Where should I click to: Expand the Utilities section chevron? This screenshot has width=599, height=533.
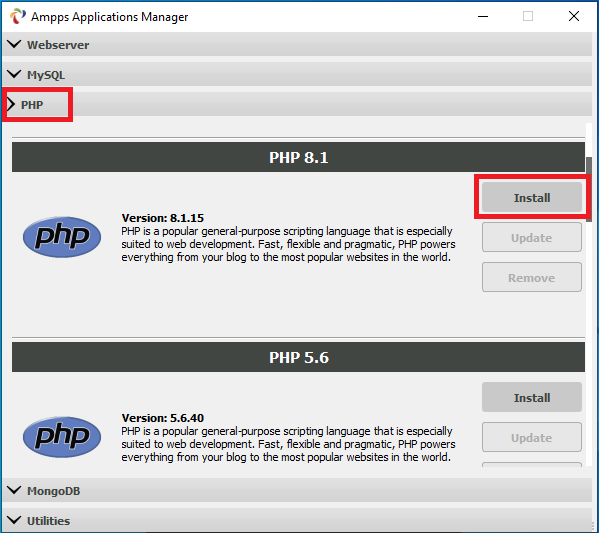(x=14, y=520)
